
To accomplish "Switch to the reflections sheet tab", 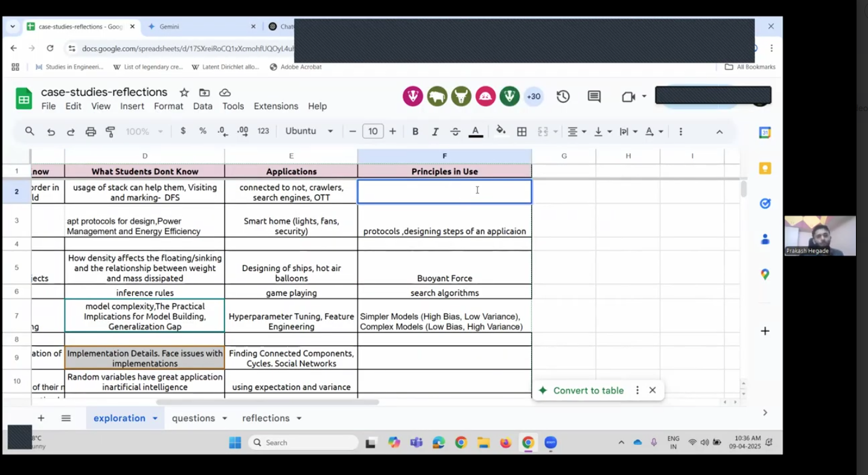I will [x=266, y=418].
